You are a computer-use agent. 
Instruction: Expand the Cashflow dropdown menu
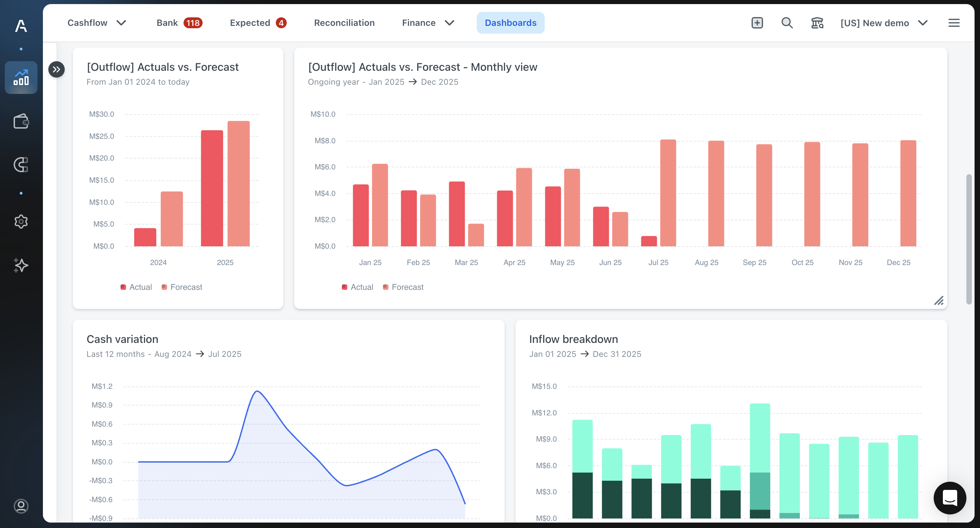(x=97, y=23)
